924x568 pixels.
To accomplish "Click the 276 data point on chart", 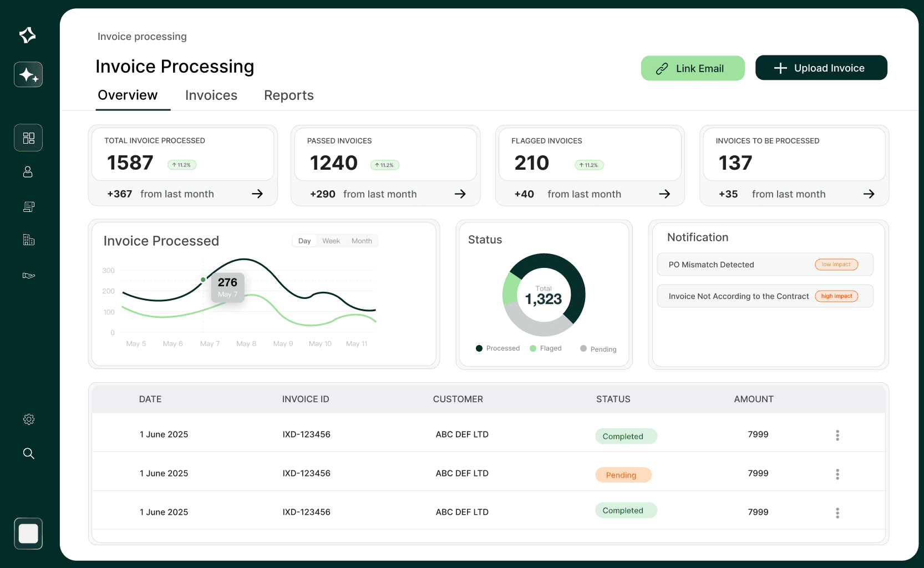I will click(204, 280).
